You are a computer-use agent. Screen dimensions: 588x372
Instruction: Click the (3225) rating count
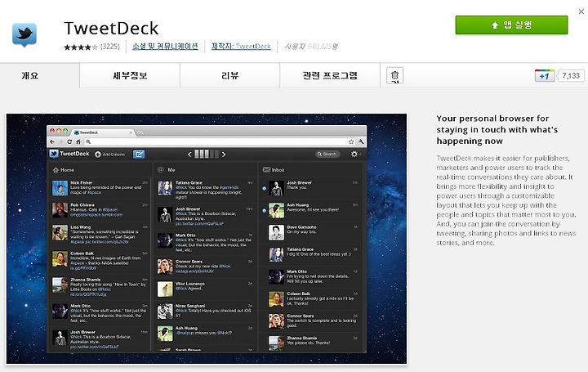110,47
